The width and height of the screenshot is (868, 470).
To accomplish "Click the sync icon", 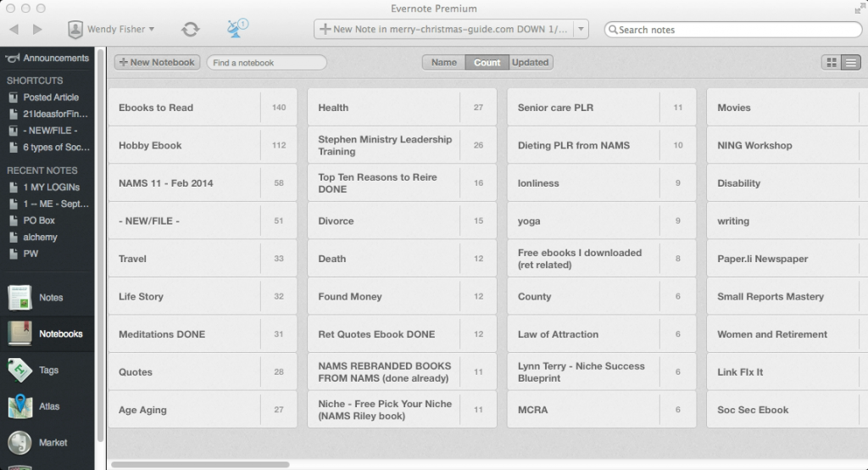I will tap(191, 30).
